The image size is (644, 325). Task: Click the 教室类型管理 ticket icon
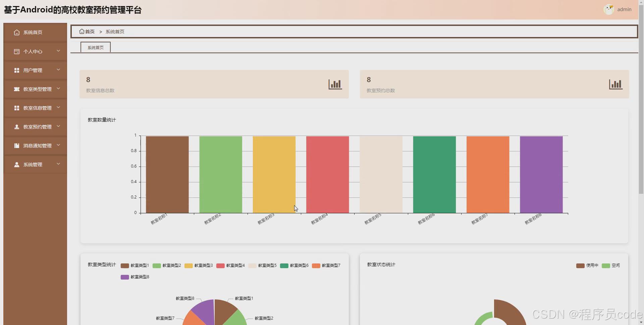[17, 89]
